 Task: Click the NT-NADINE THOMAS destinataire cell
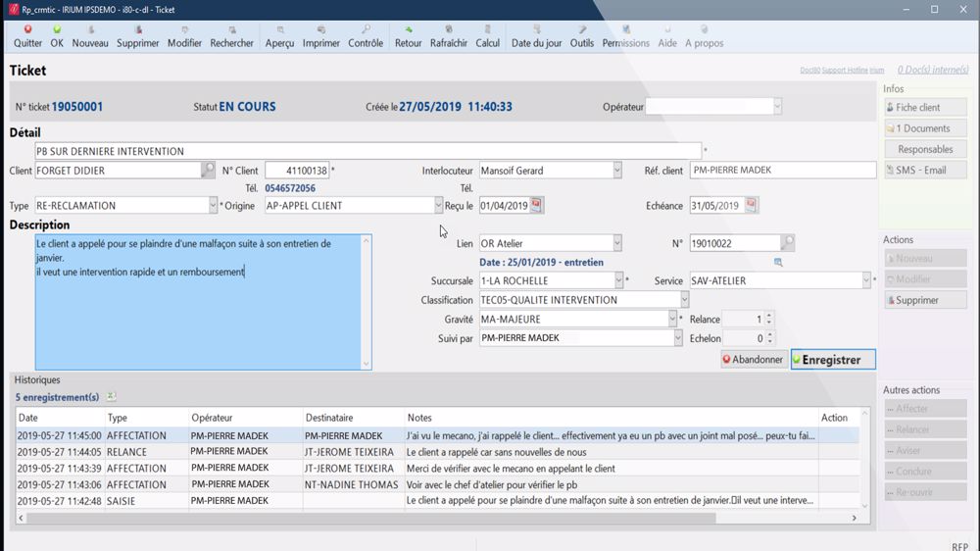click(351, 484)
